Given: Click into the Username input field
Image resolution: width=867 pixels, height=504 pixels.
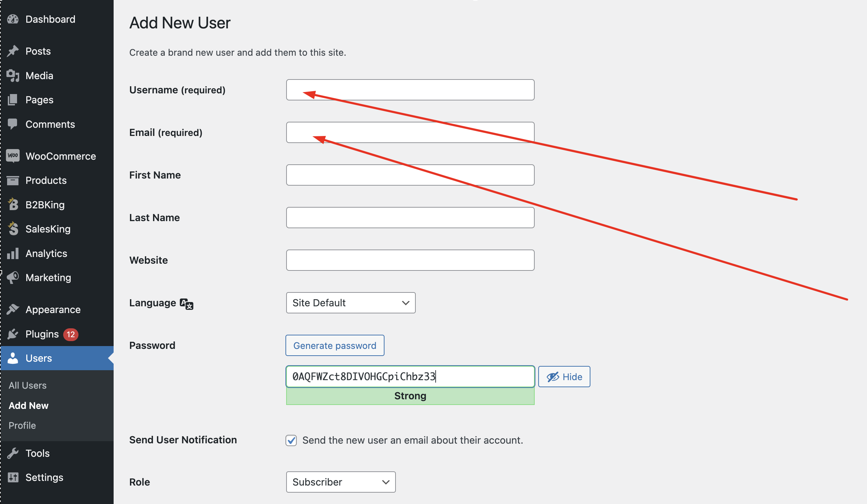Looking at the screenshot, I should (410, 90).
